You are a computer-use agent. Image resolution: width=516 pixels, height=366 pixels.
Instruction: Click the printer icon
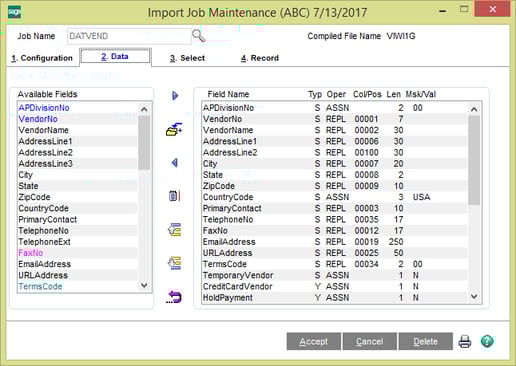[465, 341]
